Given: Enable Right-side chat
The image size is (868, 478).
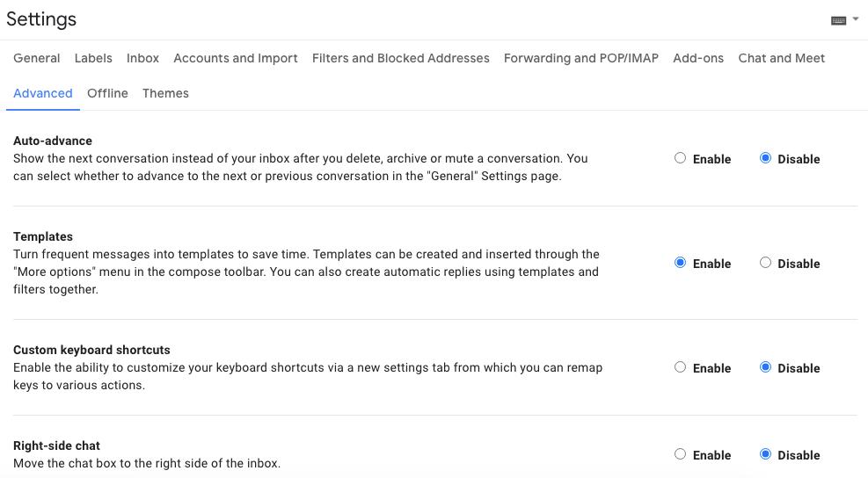Looking at the screenshot, I should (680, 454).
